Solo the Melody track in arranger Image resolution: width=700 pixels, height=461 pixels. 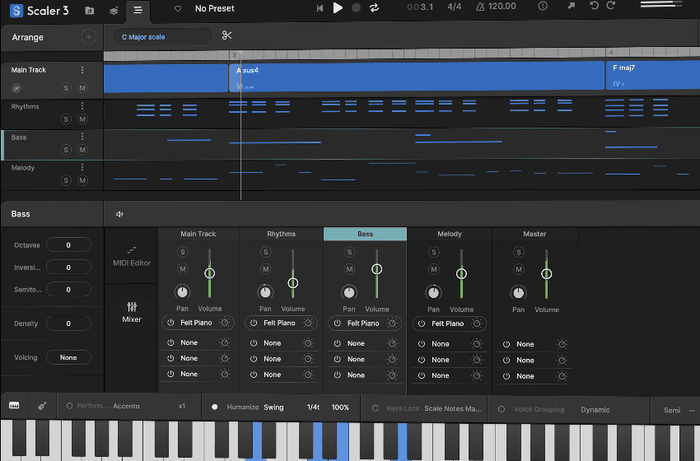tap(66, 181)
